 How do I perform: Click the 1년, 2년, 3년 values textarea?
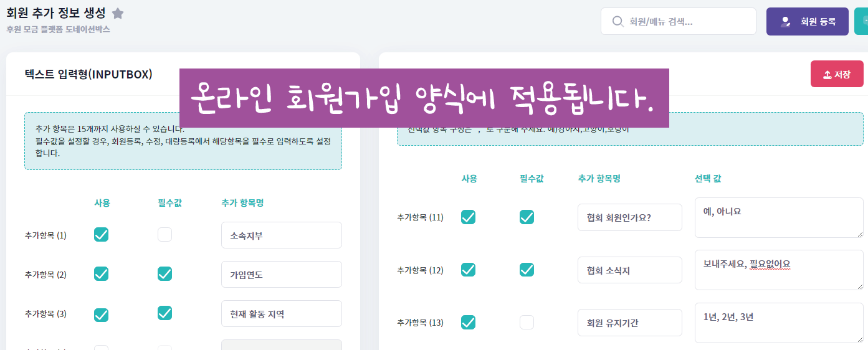tap(778, 323)
